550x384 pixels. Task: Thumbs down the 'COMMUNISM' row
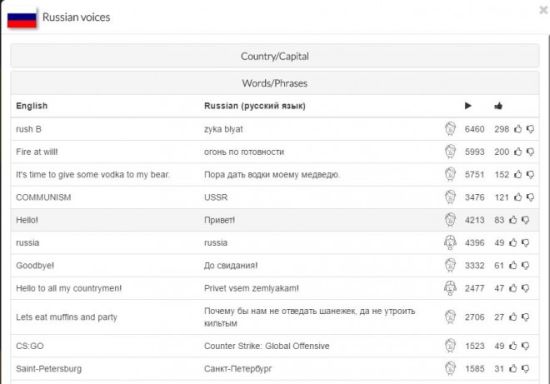tap(530, 197)
